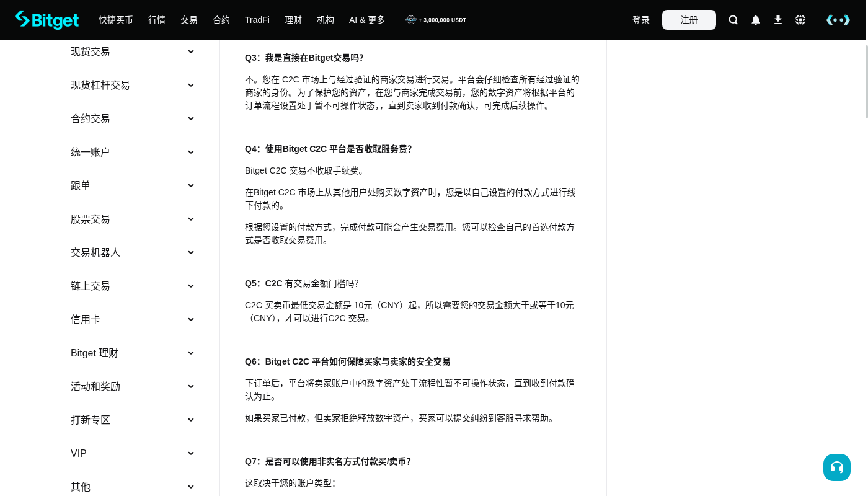Click the page vertical scrollbar thumb

(x=866, y=81)
